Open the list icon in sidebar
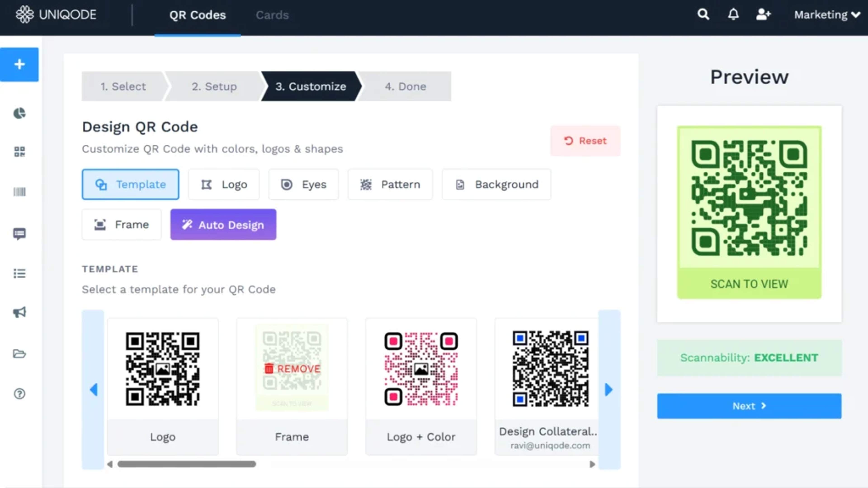Screen dimensions: 868x488 click(19, 273)
